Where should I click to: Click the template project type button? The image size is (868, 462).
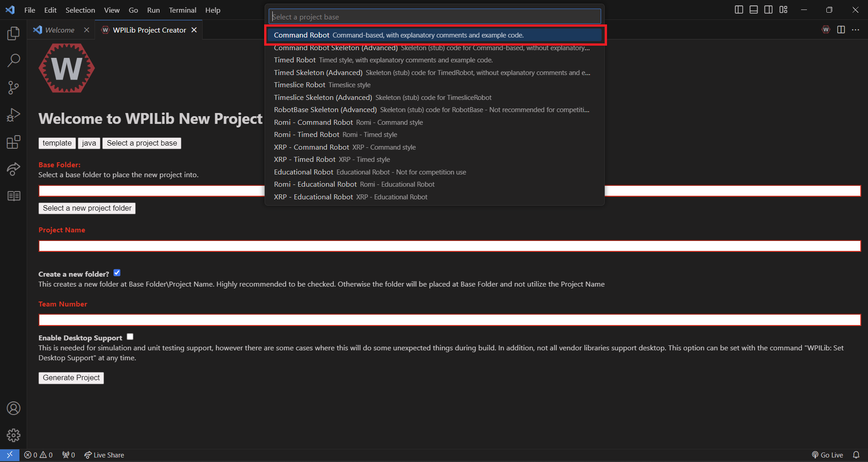tap(57, 143)
